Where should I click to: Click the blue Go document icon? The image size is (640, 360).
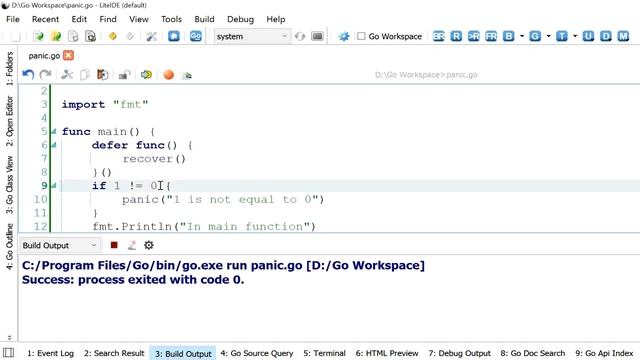196,36
